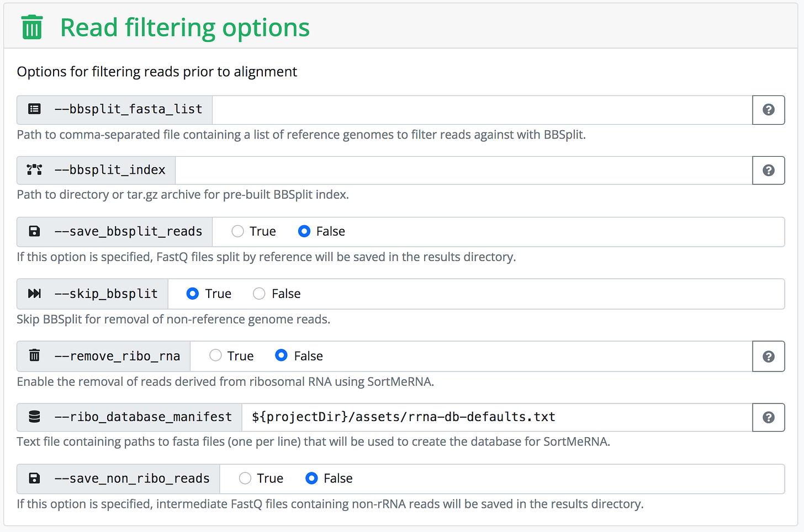Click the trash icon beside --remove_ribo_rna
Image resolution: width=804 pixels, height=532 pixels.
pos(34,355)
